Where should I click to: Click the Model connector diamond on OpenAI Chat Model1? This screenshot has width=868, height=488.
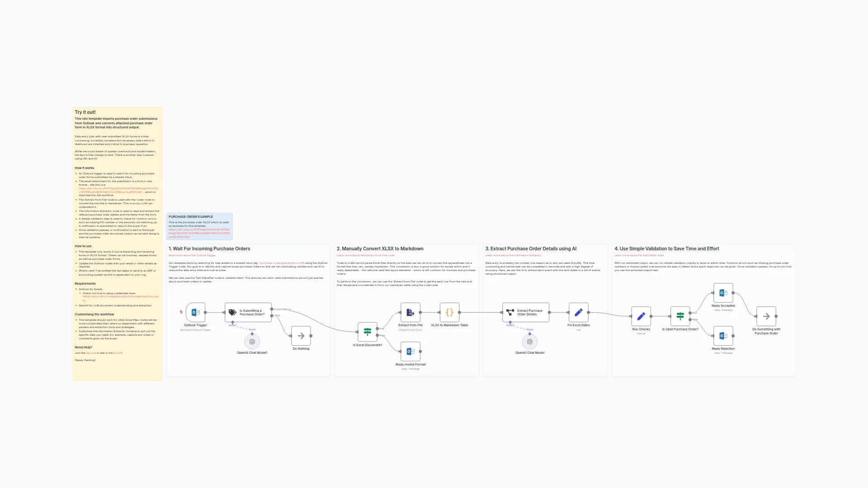point(252,334)
